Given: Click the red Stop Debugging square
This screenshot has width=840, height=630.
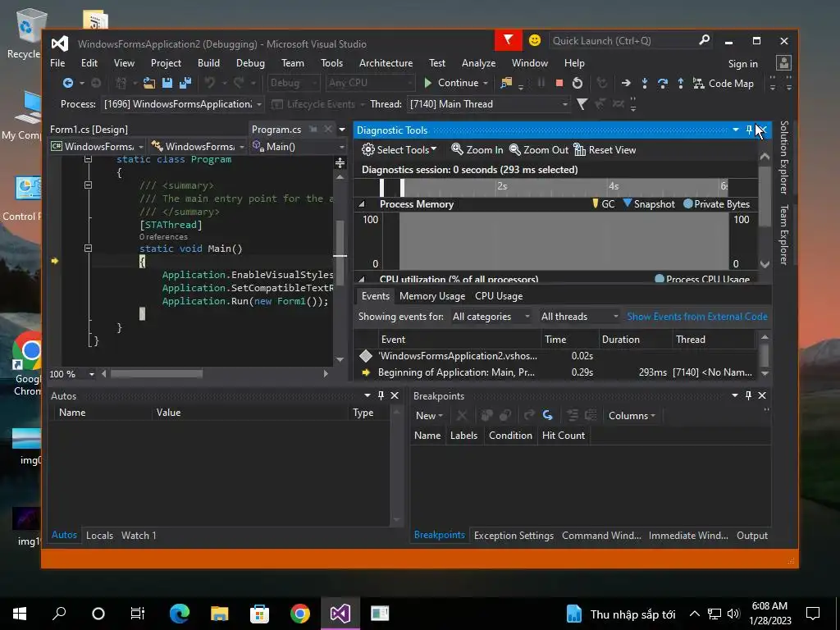Looking at the screenshot, I should click(x=559, y=83).
